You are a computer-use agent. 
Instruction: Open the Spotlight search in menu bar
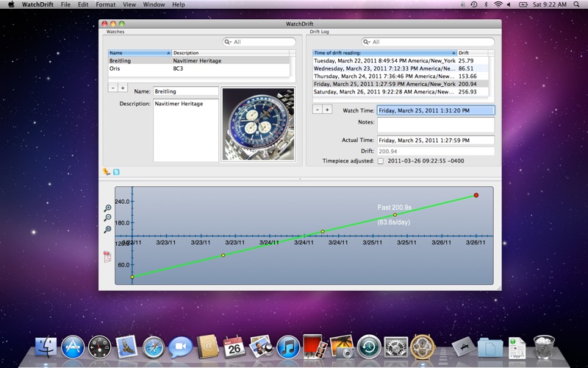(576, 4)
